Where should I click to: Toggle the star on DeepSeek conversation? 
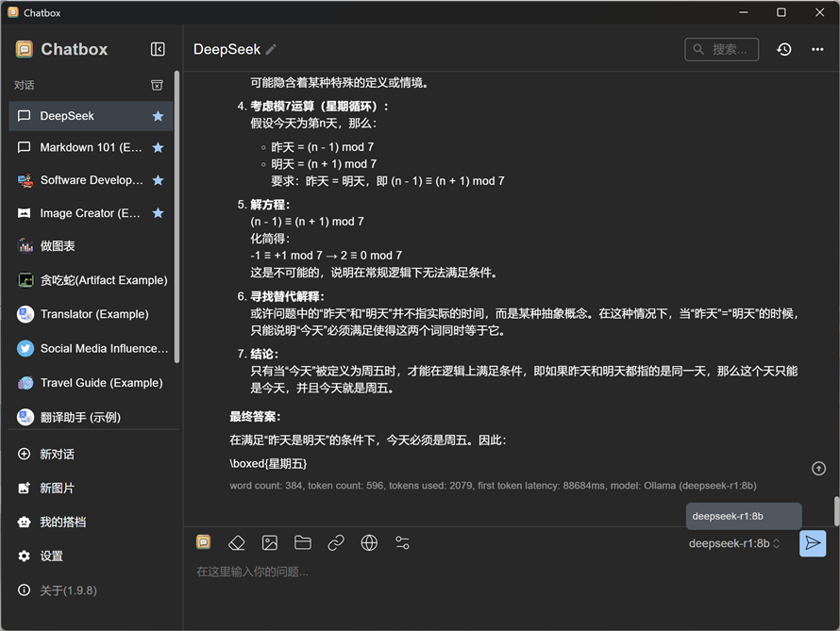point(158,115)
